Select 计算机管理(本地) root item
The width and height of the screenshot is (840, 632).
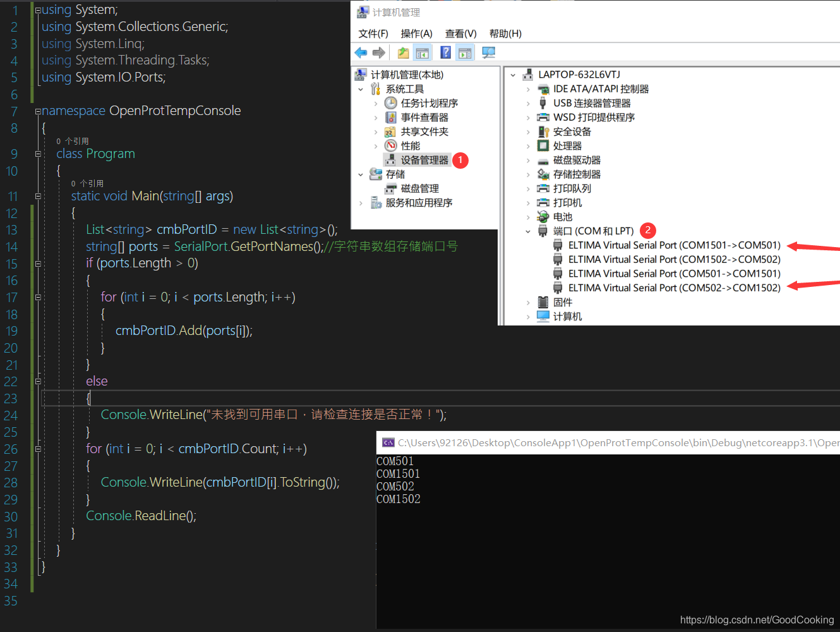pyautogui.click(x=407, y=75)
